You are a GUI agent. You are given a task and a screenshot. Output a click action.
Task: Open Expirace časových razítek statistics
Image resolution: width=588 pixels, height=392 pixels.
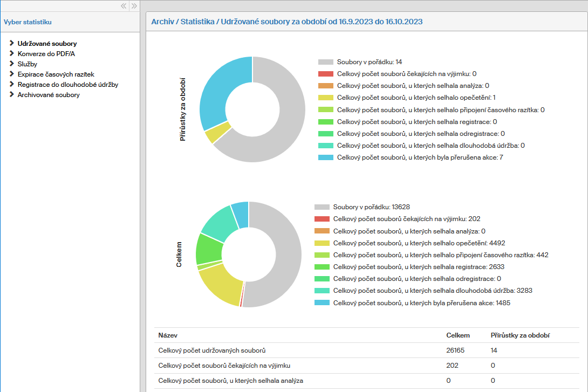56,74
